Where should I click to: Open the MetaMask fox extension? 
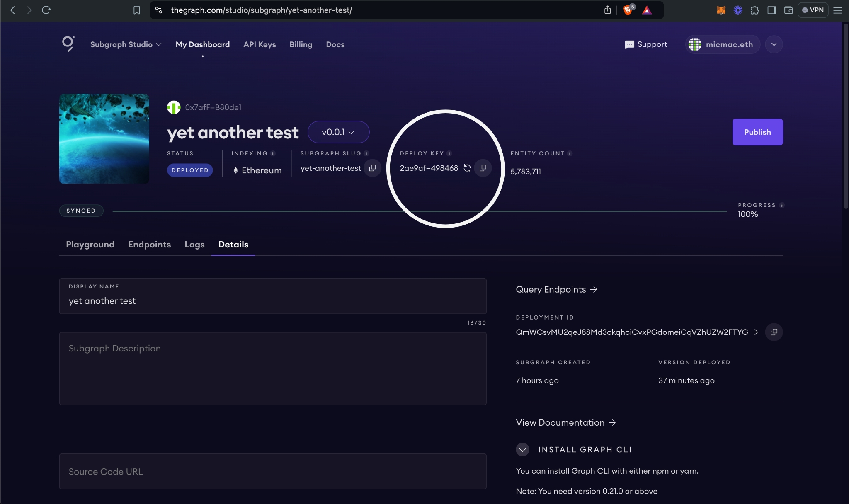721,10
